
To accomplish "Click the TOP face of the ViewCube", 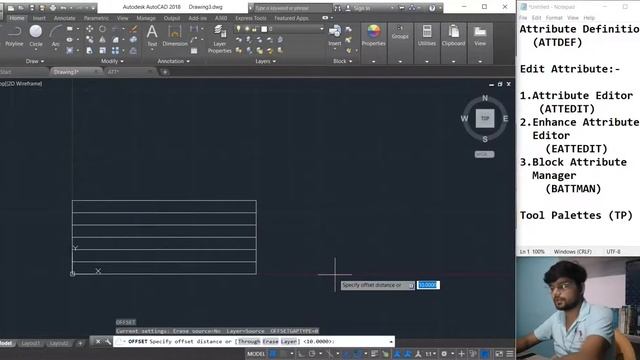I will tap(485, 118).
